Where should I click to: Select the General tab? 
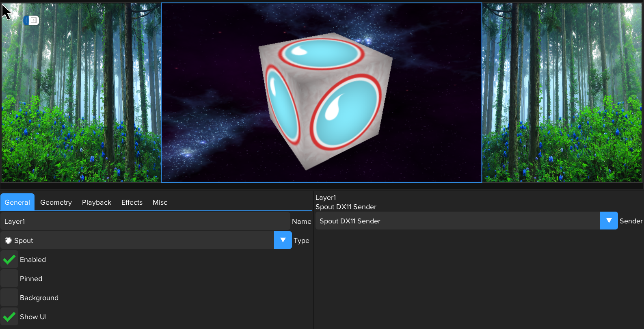(17, 202)
